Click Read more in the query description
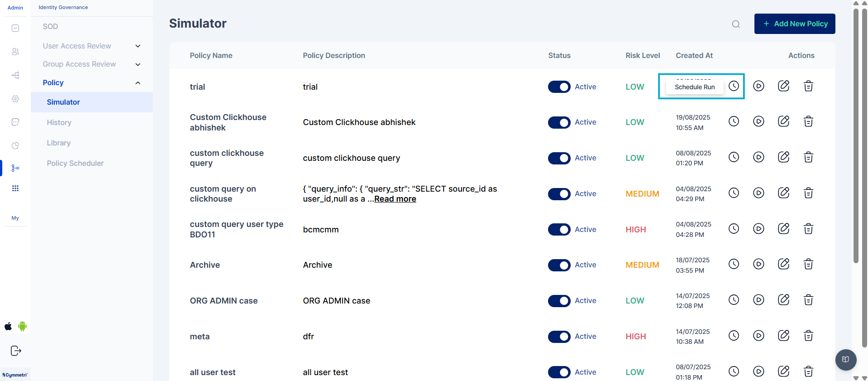The image size is (868, 381). pyautogui.click(x=395, y=199)
